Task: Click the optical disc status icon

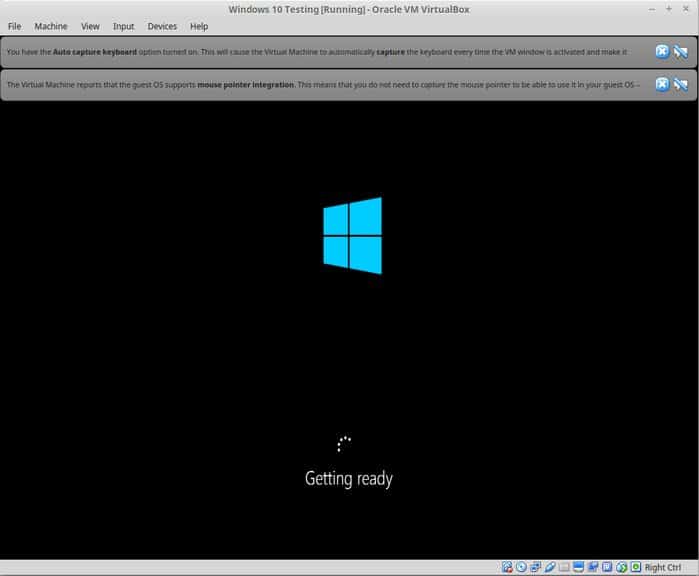Action: point(521,567)
